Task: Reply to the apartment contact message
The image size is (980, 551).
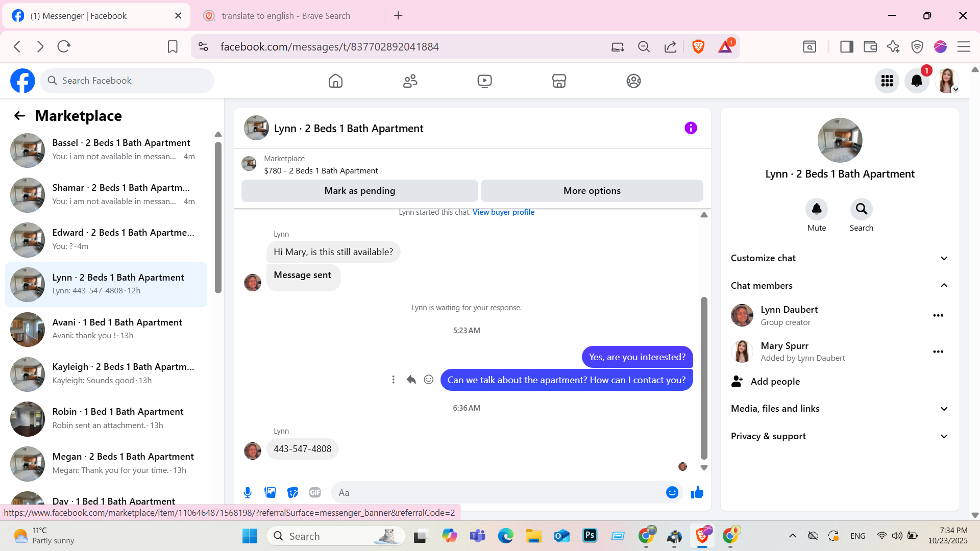Action: [411, 380]
